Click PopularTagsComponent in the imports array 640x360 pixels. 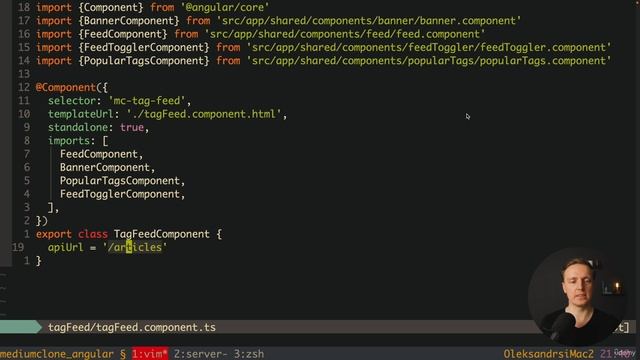point(120,181)
